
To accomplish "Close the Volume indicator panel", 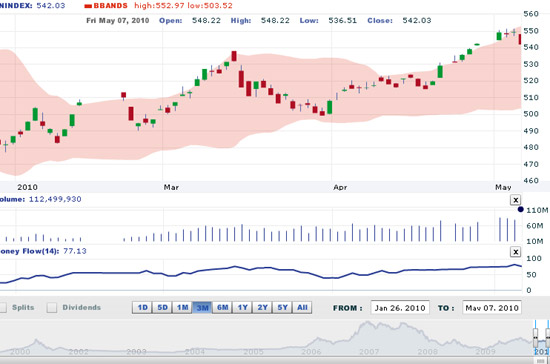I will click(515, 200).
